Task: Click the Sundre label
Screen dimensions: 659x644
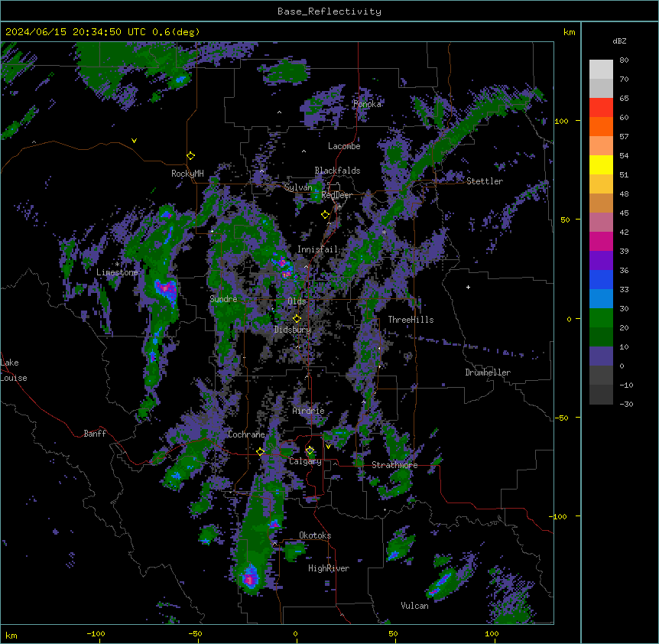Action: [223, 299]
